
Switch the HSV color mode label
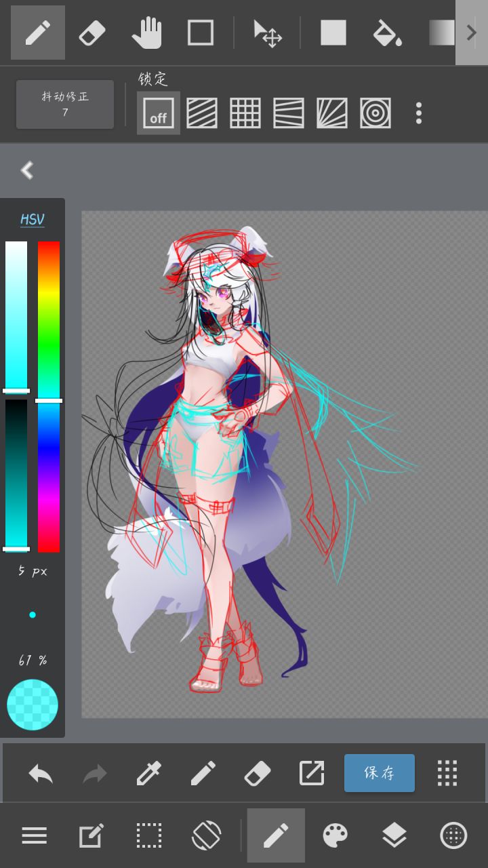point(32,220)
